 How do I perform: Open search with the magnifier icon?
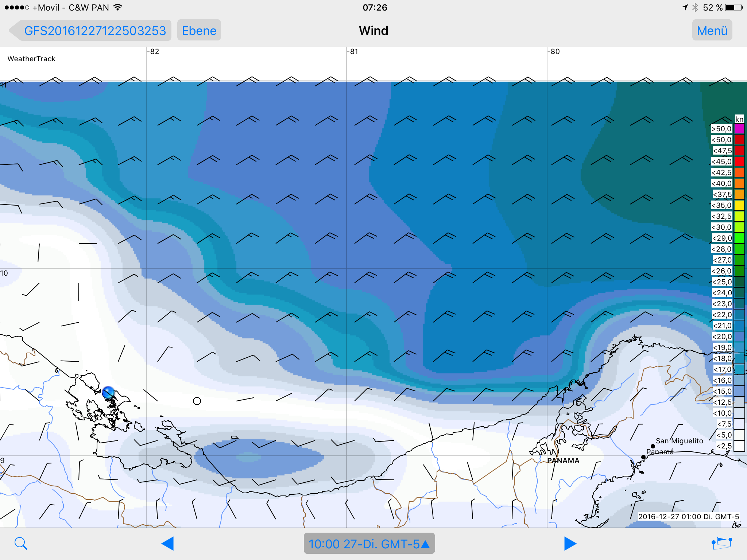coord(21,543)
